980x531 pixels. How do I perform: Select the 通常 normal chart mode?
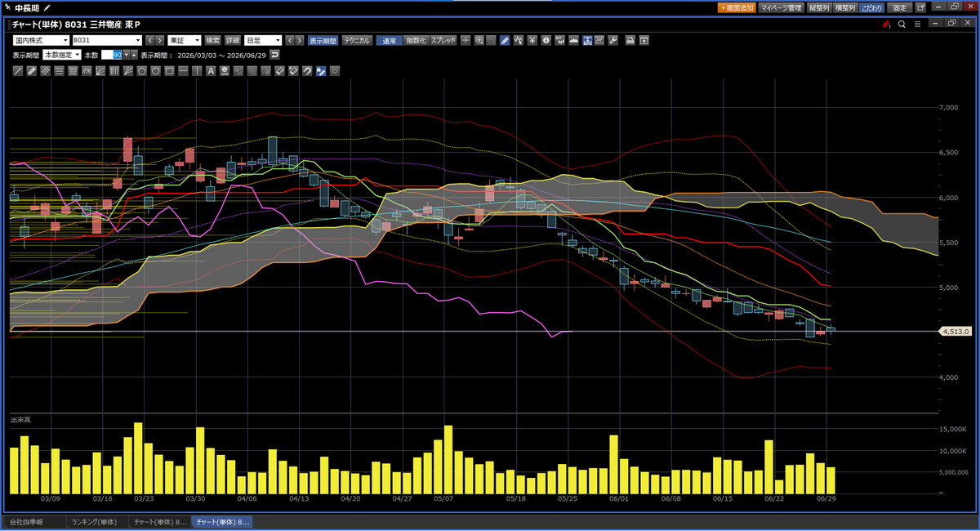click(390, 40)
